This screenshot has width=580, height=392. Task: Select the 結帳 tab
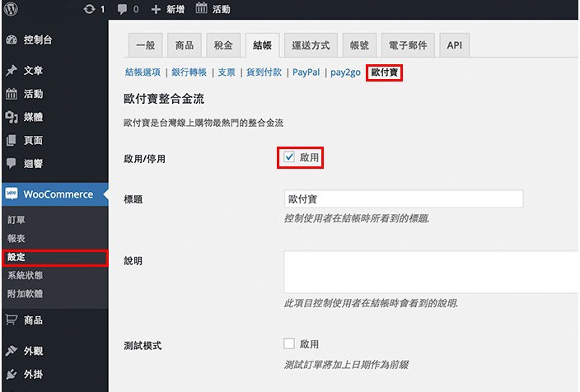point(262,45)
